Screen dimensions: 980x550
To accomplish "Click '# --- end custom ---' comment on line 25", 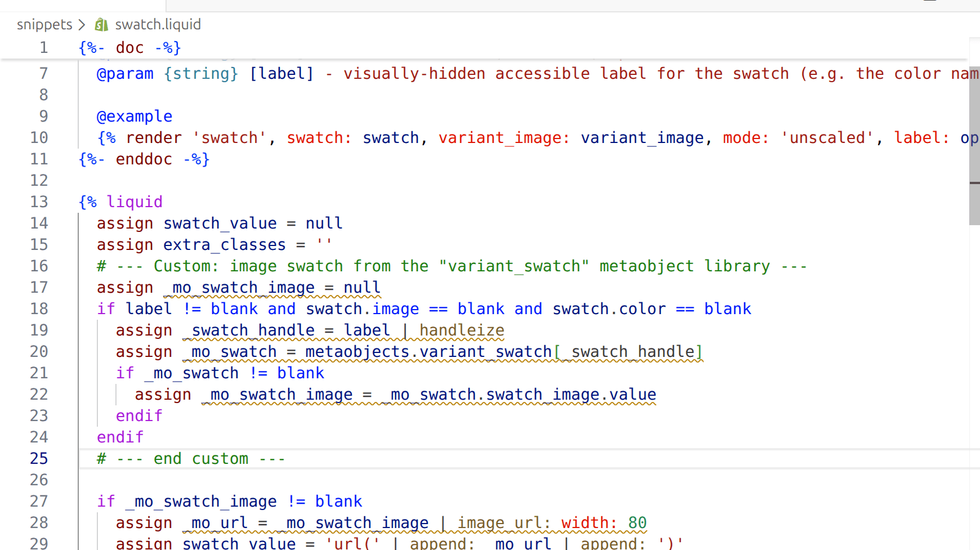I will click(191, 459).
